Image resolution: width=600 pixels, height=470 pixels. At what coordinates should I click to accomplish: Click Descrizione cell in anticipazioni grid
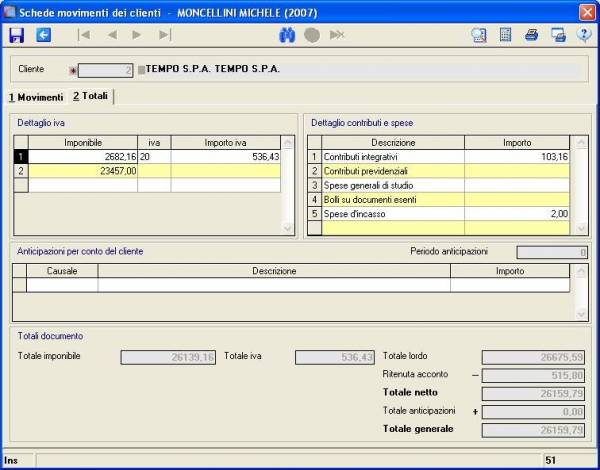coord(274,285)
